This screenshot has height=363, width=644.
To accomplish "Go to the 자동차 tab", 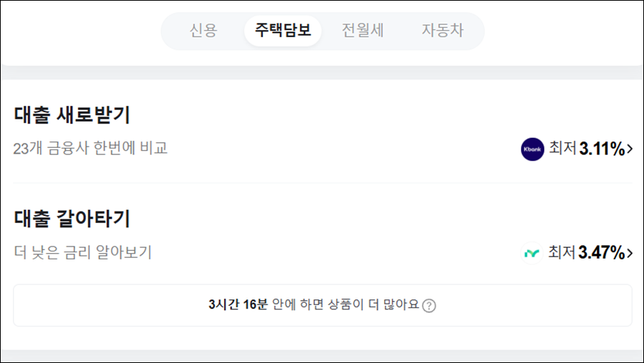I will pyautogui.click(x=443, y=31).
